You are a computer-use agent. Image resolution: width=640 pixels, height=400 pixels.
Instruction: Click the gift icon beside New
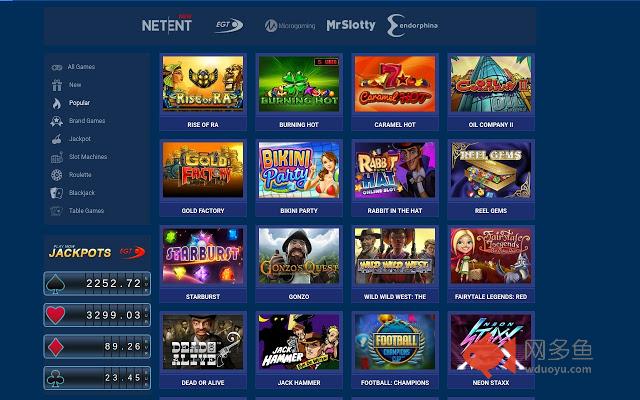coord(57,85)
